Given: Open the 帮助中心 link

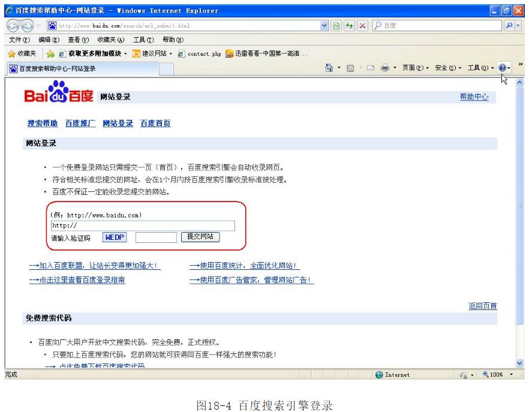Looking at the screenshot, I should (x=474, y=97).
